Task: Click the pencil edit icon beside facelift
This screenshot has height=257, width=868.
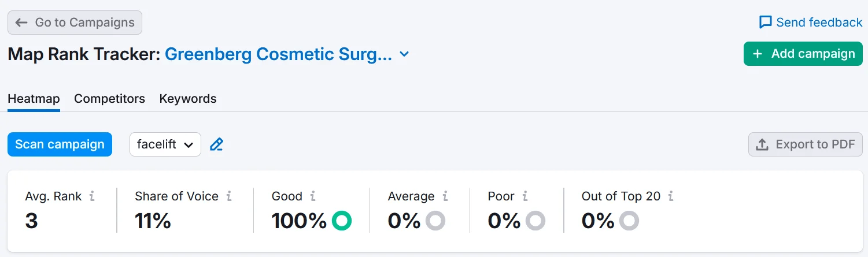Action: pyautogui.click(x=216, y=144)
